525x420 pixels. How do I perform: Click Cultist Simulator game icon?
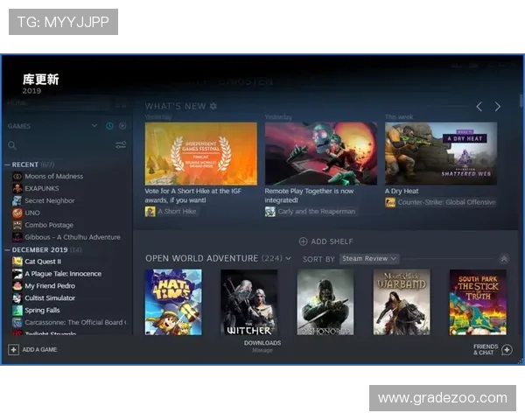click(17, 298)
